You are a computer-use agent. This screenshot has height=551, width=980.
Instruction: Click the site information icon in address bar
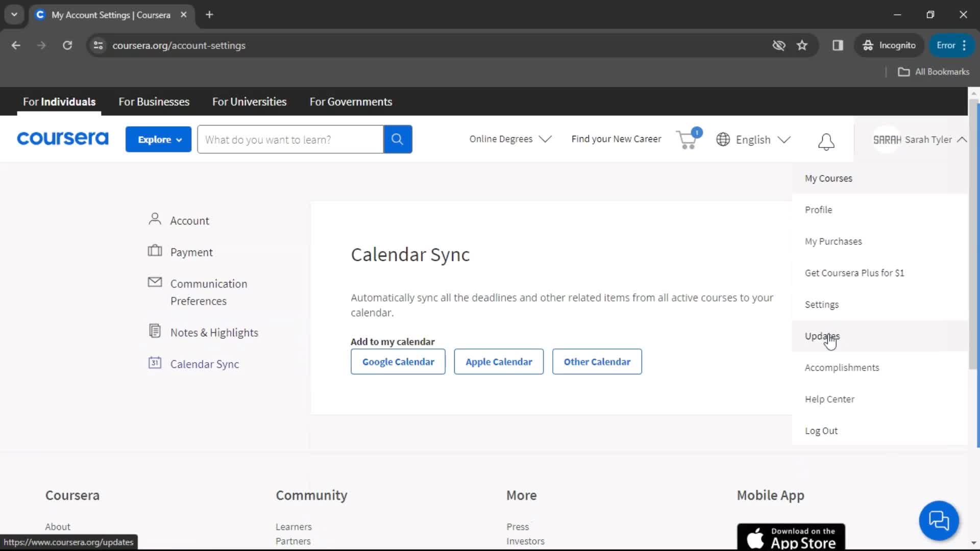(x=99, y=45)
